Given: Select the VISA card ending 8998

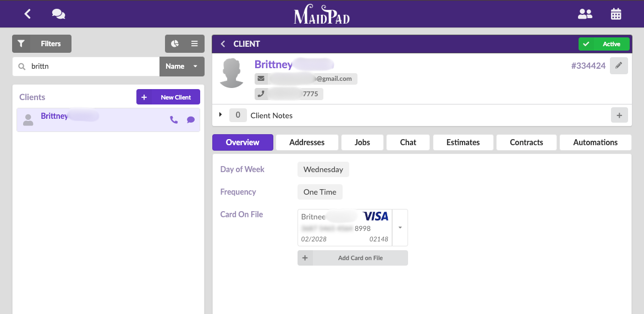Looking at the screenshot, I should tap(345, 228).
